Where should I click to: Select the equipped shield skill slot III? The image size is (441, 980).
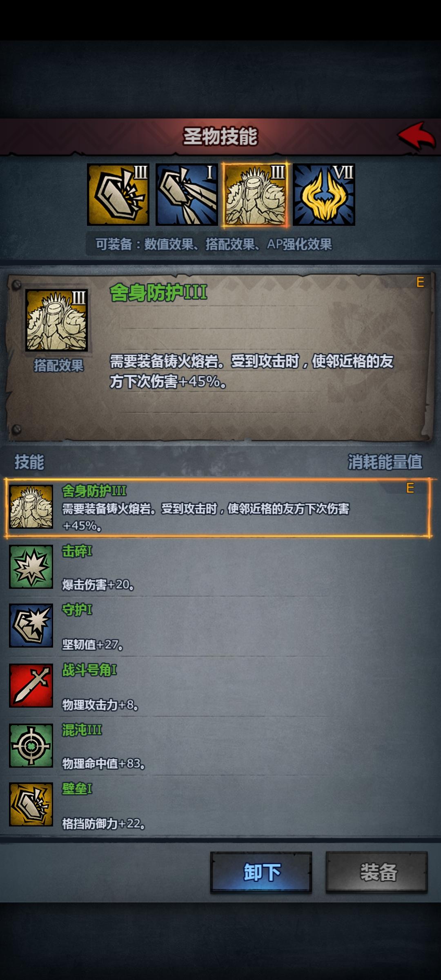click(x=118, y=194)
